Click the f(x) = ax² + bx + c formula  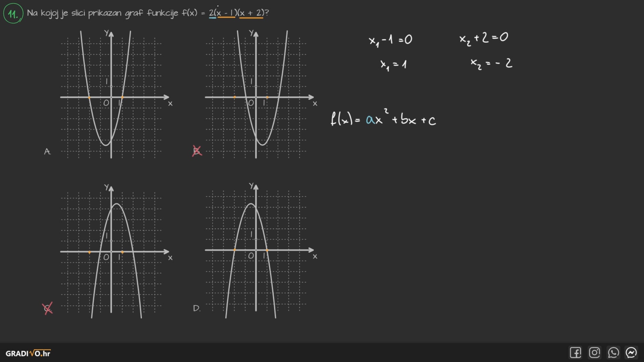[383, 119]
